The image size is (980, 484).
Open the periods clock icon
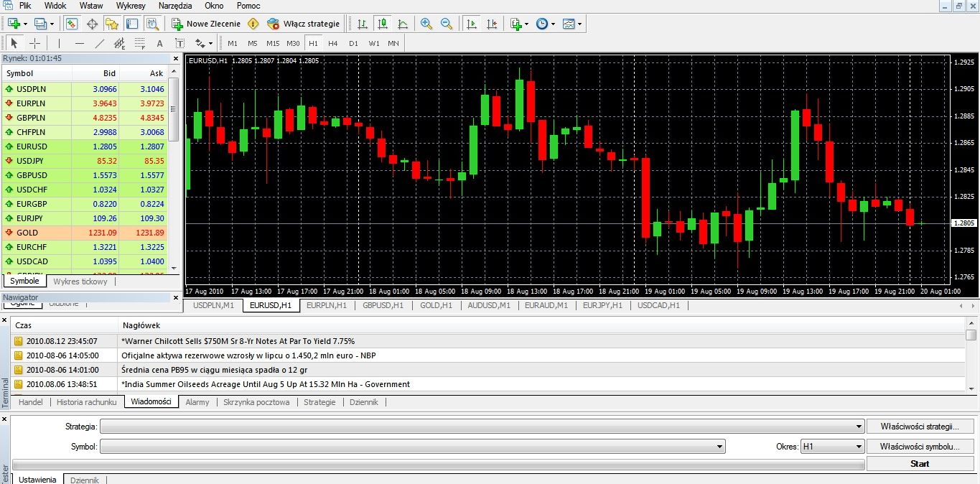coord(543,24)
